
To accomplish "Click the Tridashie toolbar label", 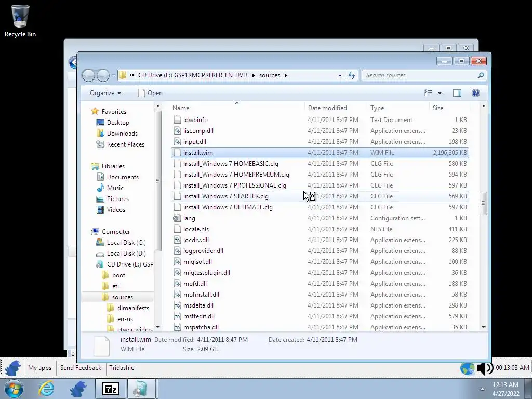I will click(x=122, y=368).
